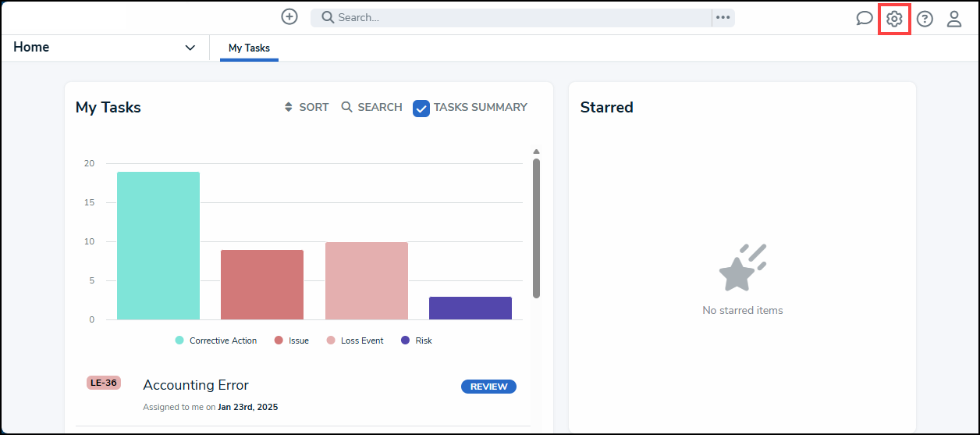Click the shooting star no-items icon

(742, 267)
